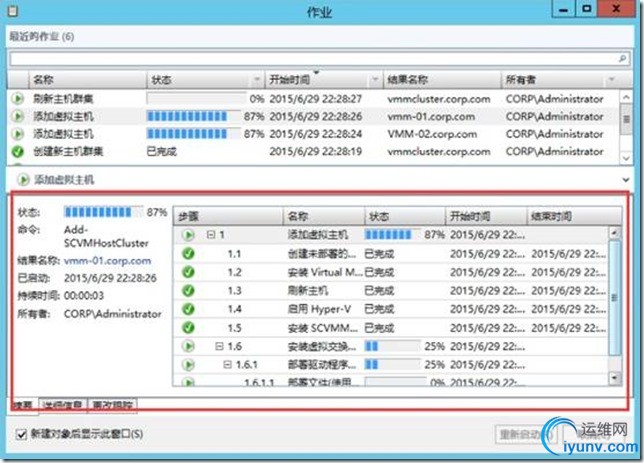The image size is (644, 463).
Task: Sort steps by 步骤 column header
Action: point(228,216)
